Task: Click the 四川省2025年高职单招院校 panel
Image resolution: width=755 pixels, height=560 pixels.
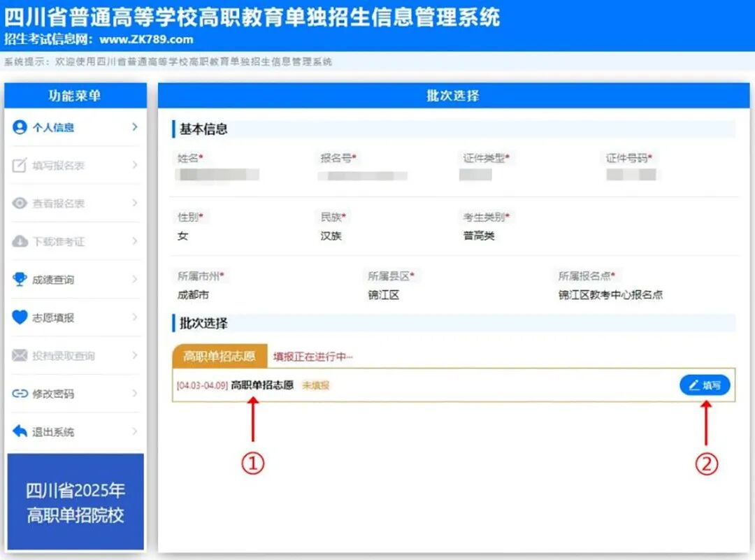Action: (75, 500)
